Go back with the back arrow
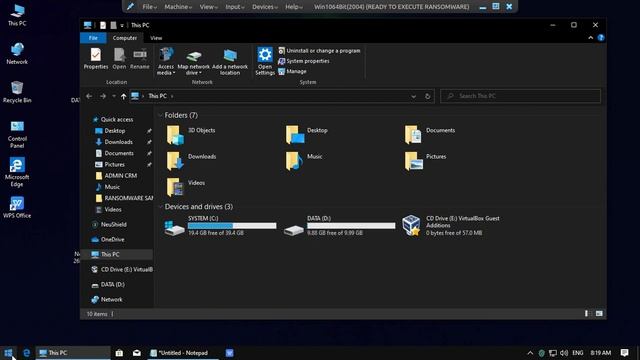The width and height of the screenshot is (640, 360). click(89, 96)
